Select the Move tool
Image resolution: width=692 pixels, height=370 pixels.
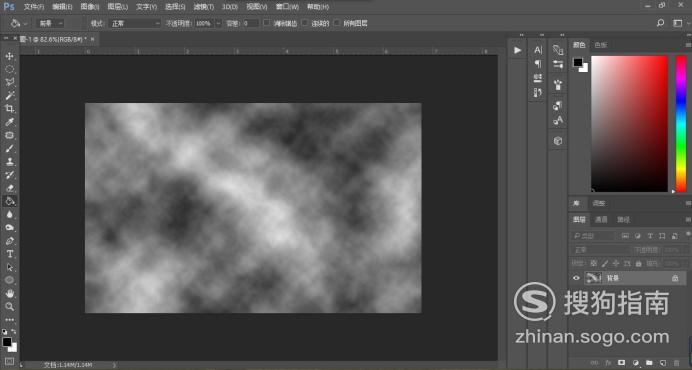click(9, 56)
